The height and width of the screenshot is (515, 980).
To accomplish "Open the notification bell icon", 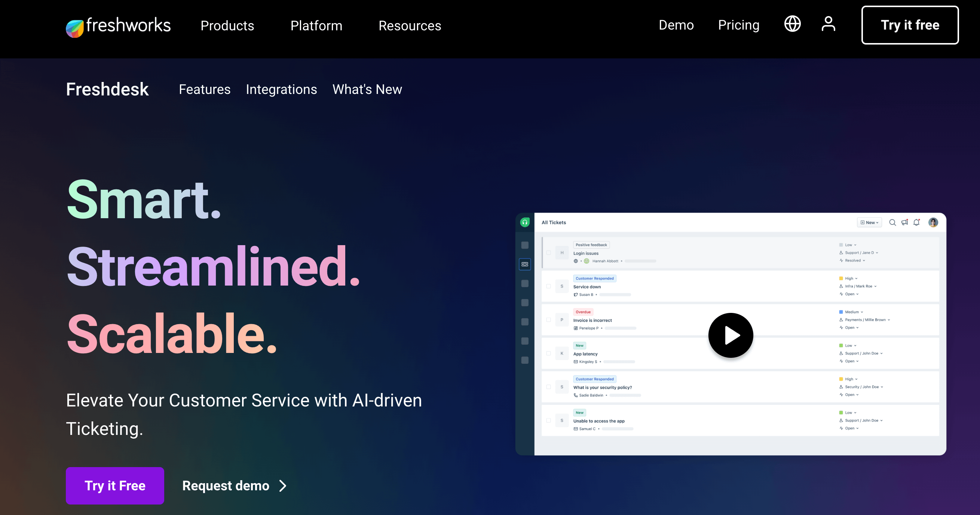I will point(917,222).
